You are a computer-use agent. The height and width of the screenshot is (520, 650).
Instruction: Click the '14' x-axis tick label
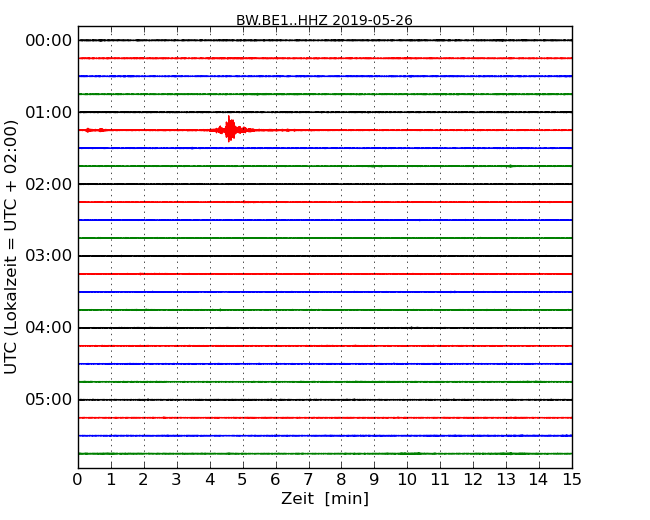pos(539,480)
